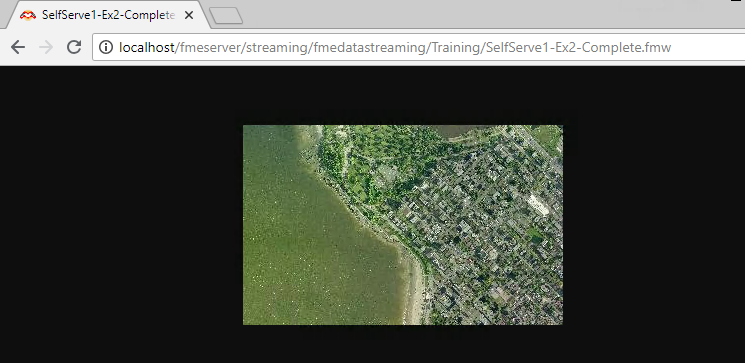Focus the localhost URL address field
The height and width of the screenshot is (363, 745).
pyautogui.click(x=418, y=47)
